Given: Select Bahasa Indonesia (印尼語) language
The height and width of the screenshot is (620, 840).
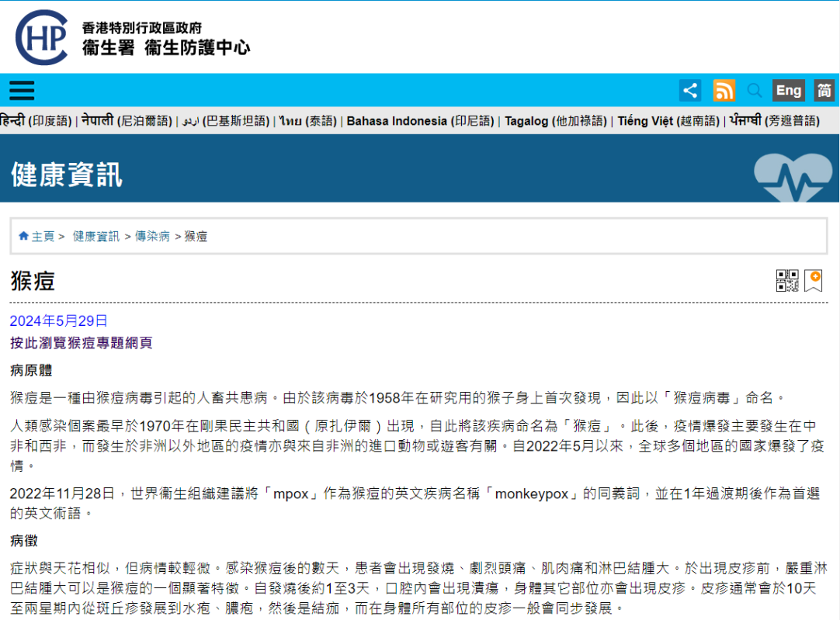Looking at the screenshot, I should point(420,121).
